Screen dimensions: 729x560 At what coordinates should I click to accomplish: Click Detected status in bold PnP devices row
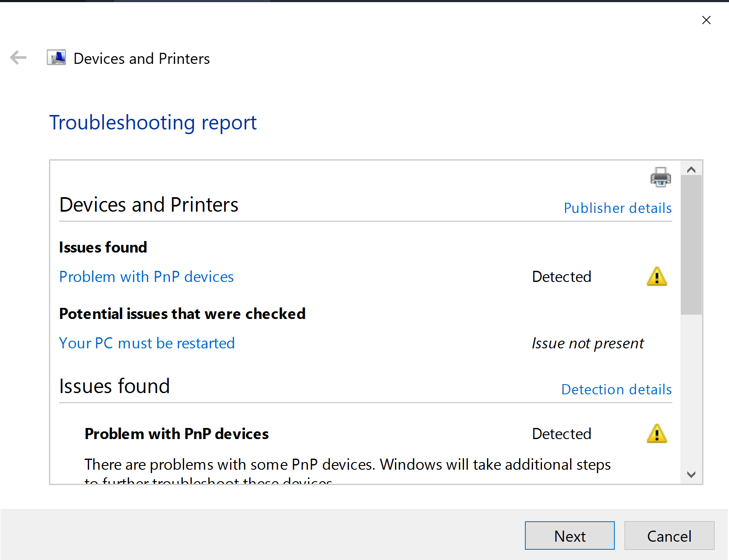562,434
